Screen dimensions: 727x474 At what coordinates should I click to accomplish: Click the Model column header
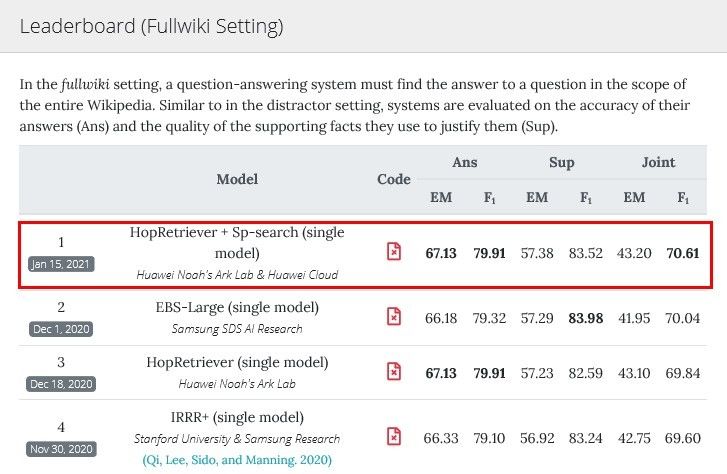click(x=237, y=179)
